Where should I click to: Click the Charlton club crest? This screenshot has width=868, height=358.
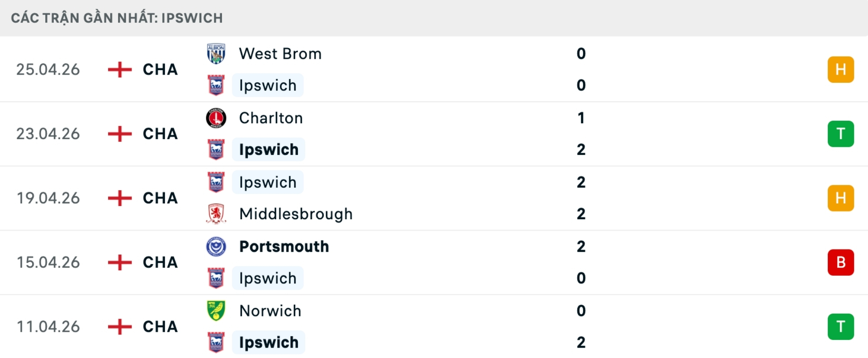tap(216, 118)
